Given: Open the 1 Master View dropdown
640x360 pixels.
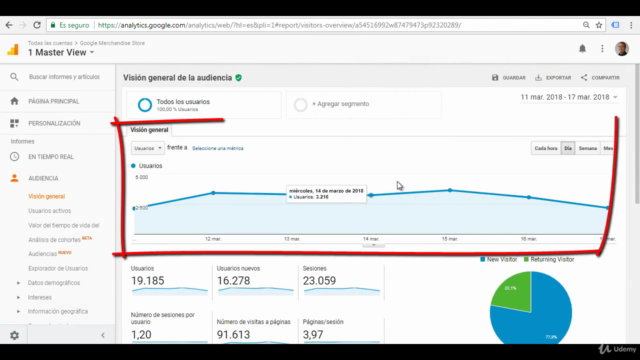Looking at the screenshot, I should click(x=61, y=52).
